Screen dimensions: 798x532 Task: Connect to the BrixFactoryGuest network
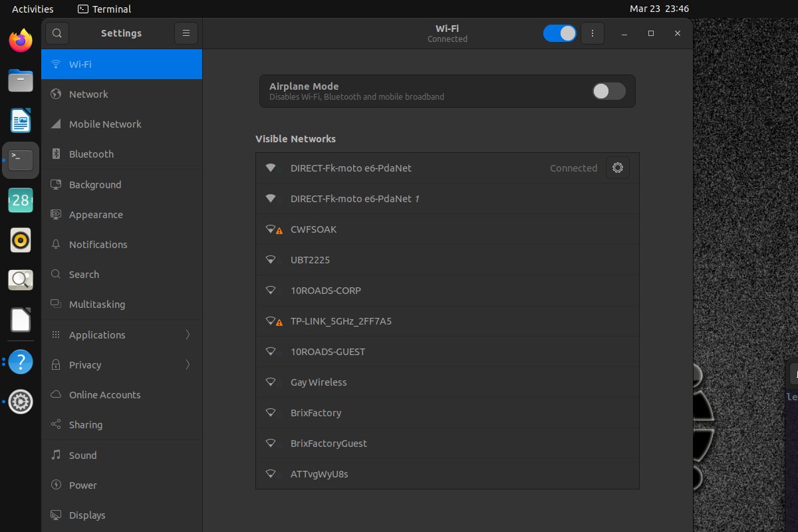448,444
